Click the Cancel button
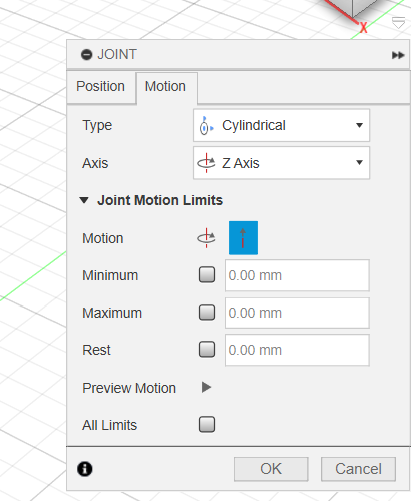 (358, 469)
